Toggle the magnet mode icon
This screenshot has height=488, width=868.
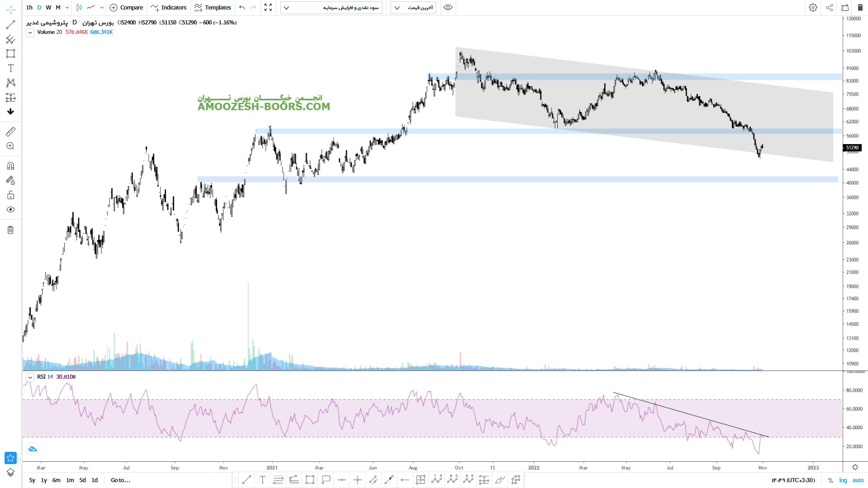click(10, 166)
